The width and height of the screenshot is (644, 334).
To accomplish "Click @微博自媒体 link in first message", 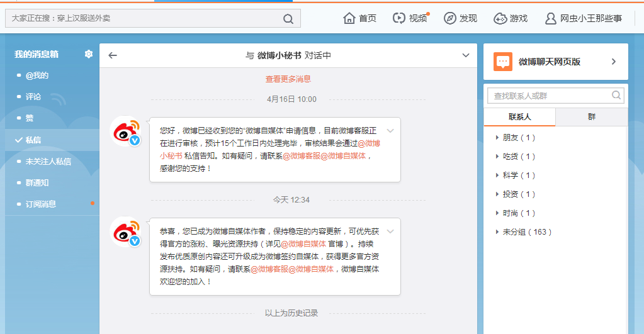I will [x=343, y=156].
